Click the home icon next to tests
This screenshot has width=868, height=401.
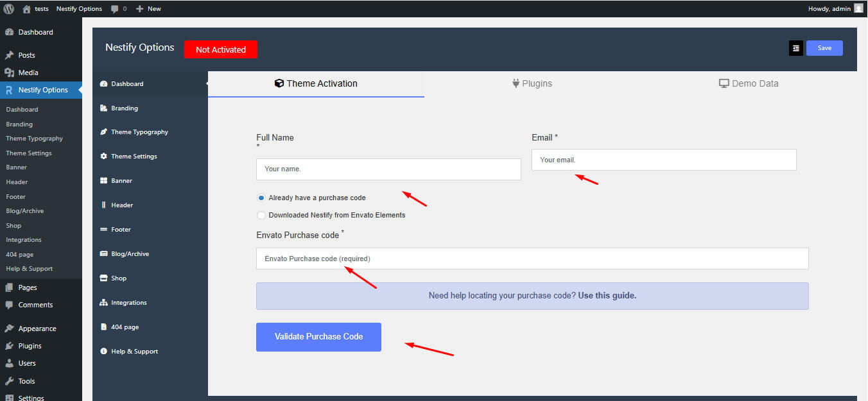tap(26, 9)
